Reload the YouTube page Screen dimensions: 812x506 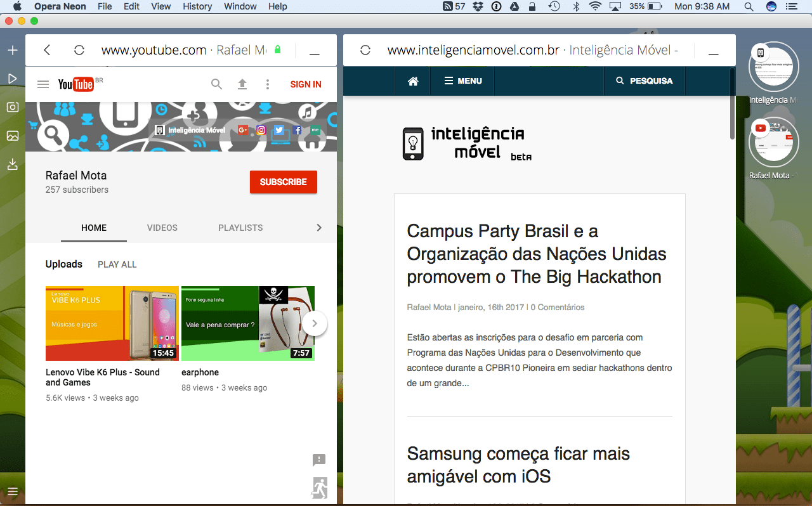(79, 50)
